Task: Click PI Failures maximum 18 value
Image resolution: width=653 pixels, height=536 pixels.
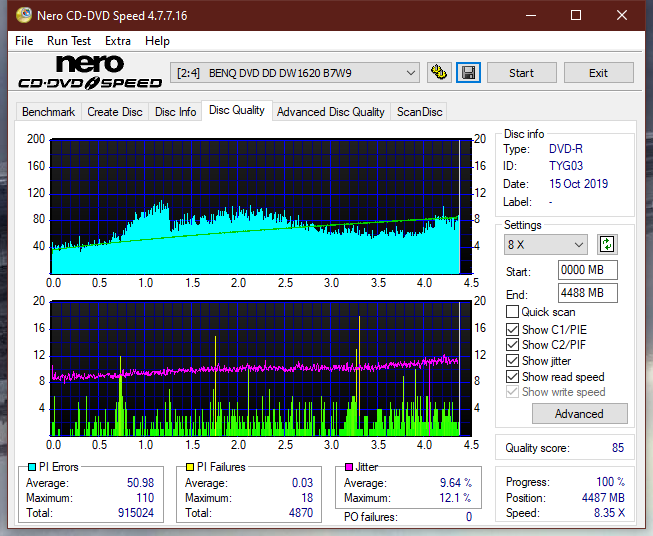Action: [307, 498]
